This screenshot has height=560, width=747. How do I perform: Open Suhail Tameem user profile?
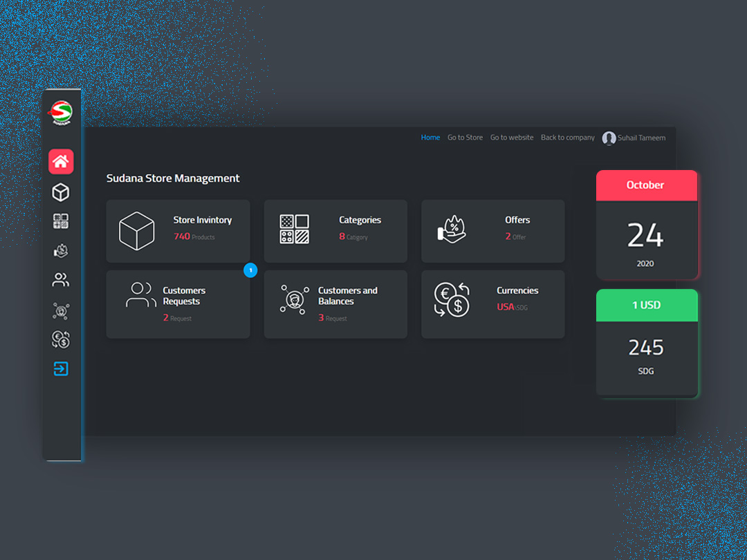pyautogui.click(x=634, y=138)
